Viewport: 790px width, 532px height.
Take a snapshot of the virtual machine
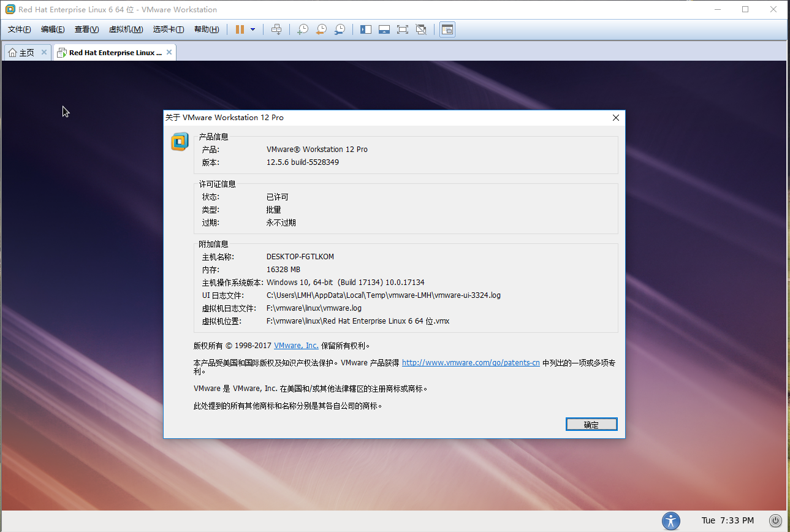tap(303, 29)
